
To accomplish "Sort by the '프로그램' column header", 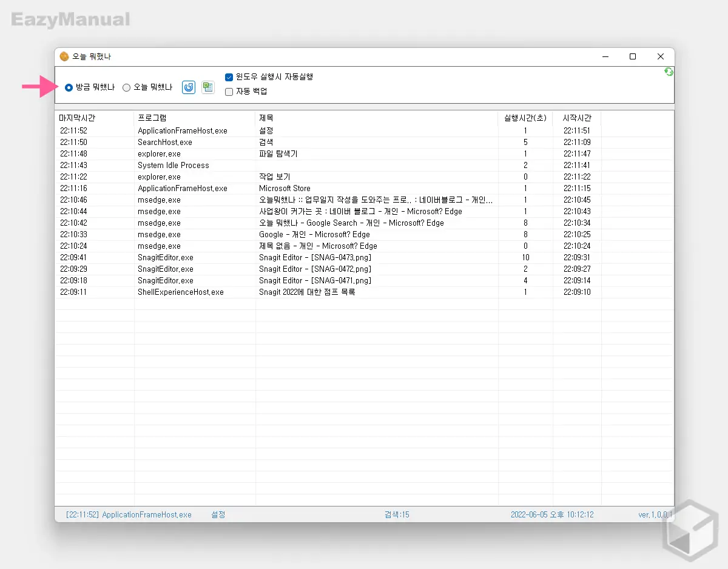I will [153, 118].
